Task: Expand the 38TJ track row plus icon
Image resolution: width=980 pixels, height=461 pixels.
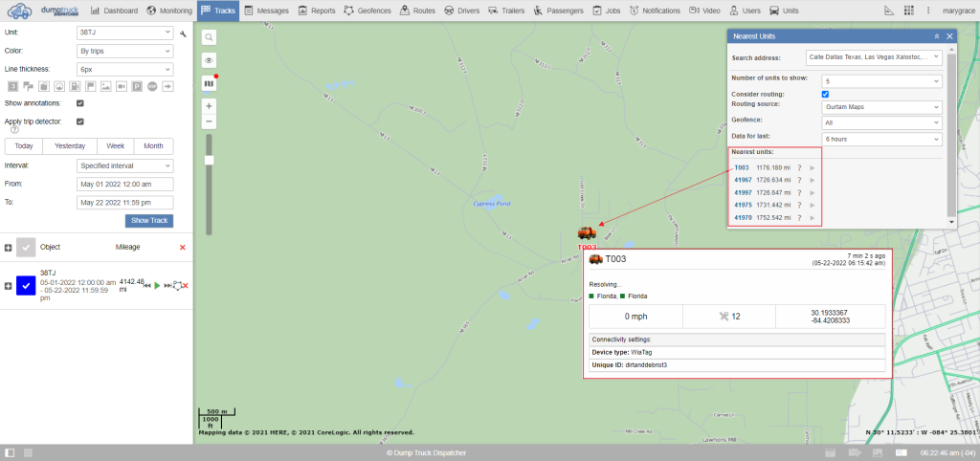Action: (9, 285)
